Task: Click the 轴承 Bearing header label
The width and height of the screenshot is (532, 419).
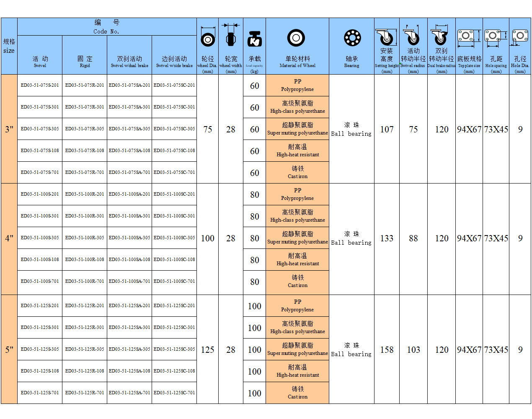Action: [352, 62]
